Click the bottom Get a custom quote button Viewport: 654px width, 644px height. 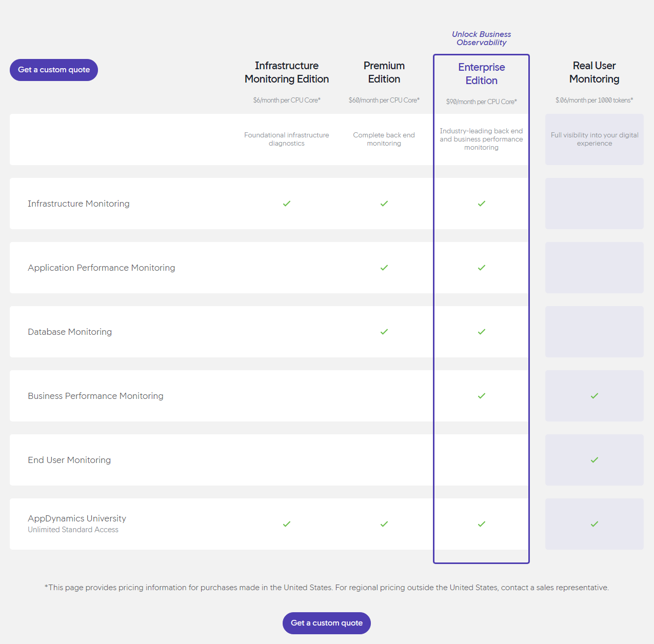(327, 623)
